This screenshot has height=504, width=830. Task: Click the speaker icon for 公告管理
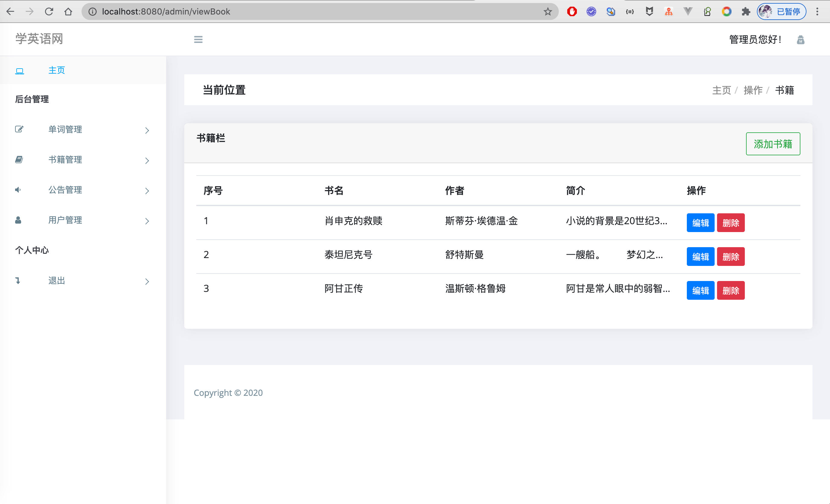tap(18, 190)
